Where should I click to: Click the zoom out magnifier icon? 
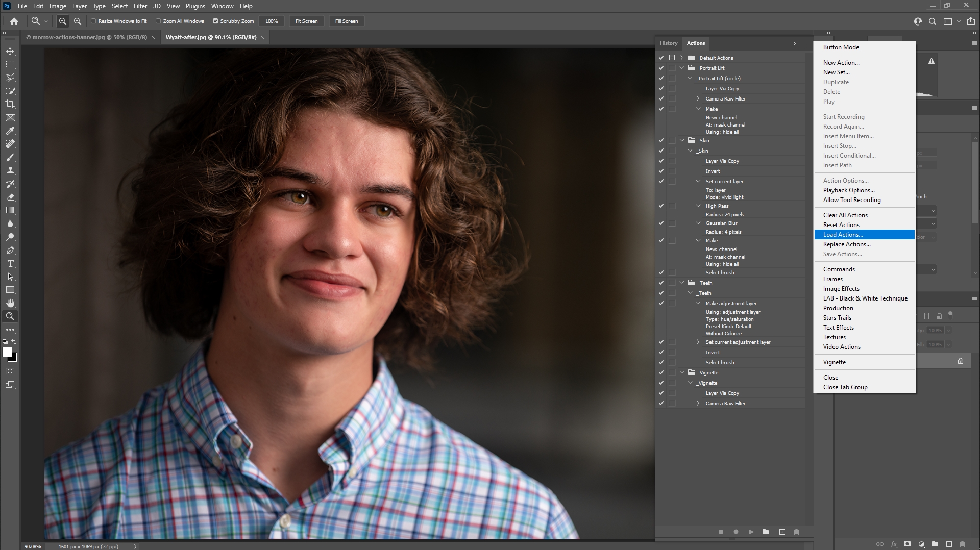coord(78,21)
